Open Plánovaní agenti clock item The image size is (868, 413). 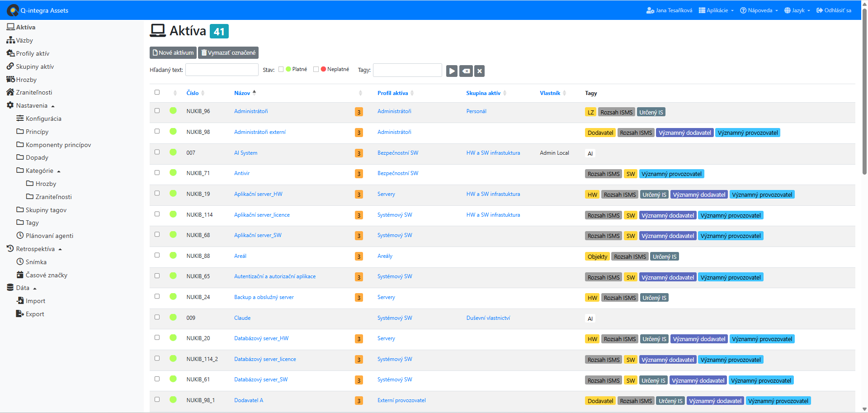click(49, 236)
